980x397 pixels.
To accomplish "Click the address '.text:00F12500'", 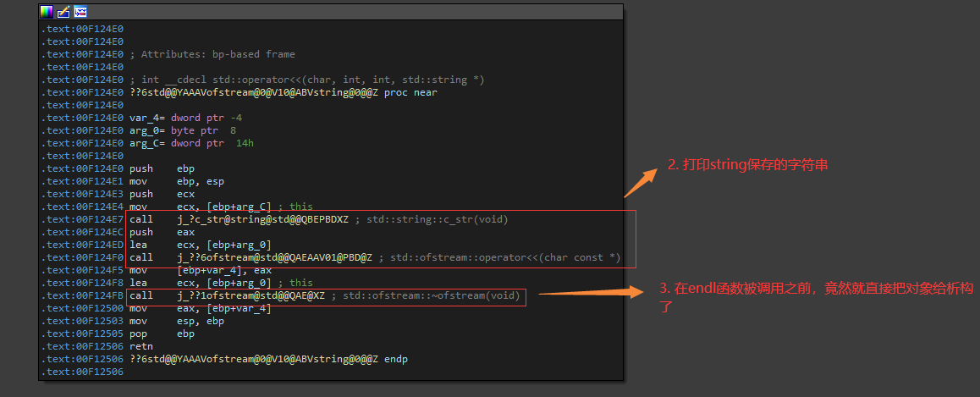I will point(82,308).
